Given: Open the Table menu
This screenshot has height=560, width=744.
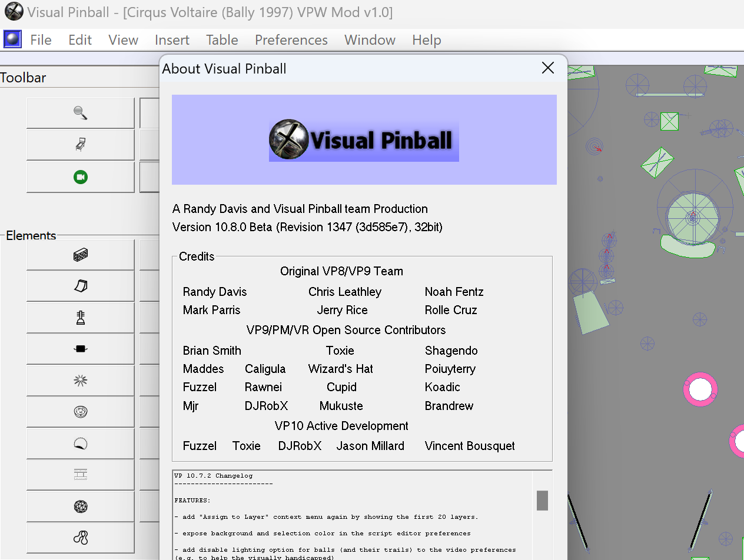Looking at the screenshot, I should [x=222, y=40].
